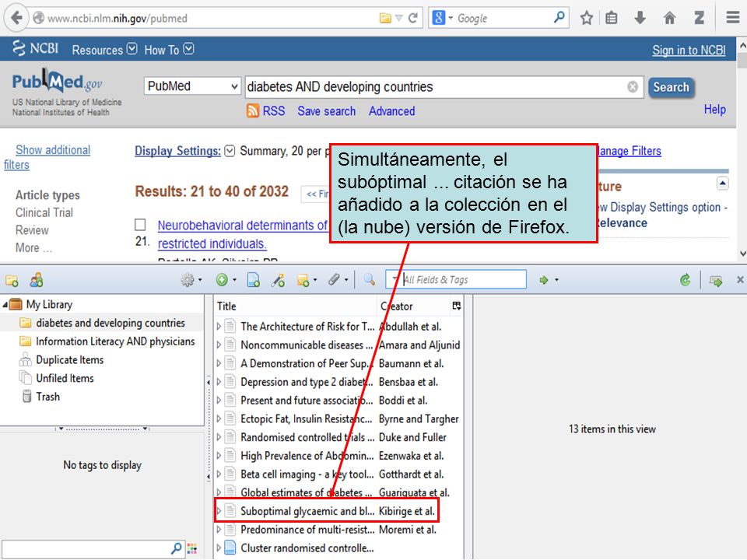Open the NCBI Resources menu
The image size is (747, 560).
(104, 50)
